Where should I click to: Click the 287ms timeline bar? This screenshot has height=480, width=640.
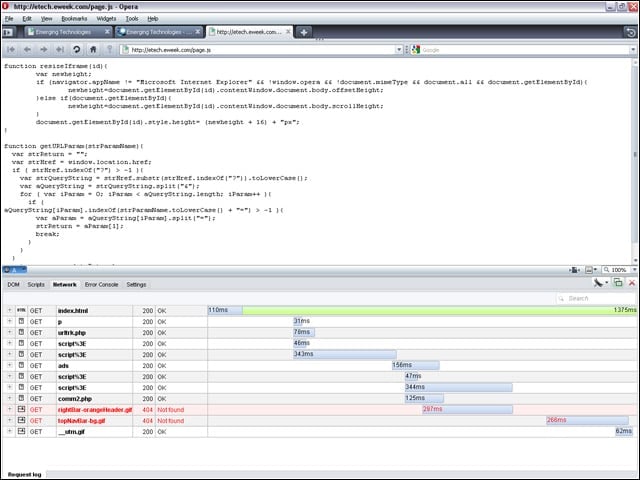click(467, 409)
